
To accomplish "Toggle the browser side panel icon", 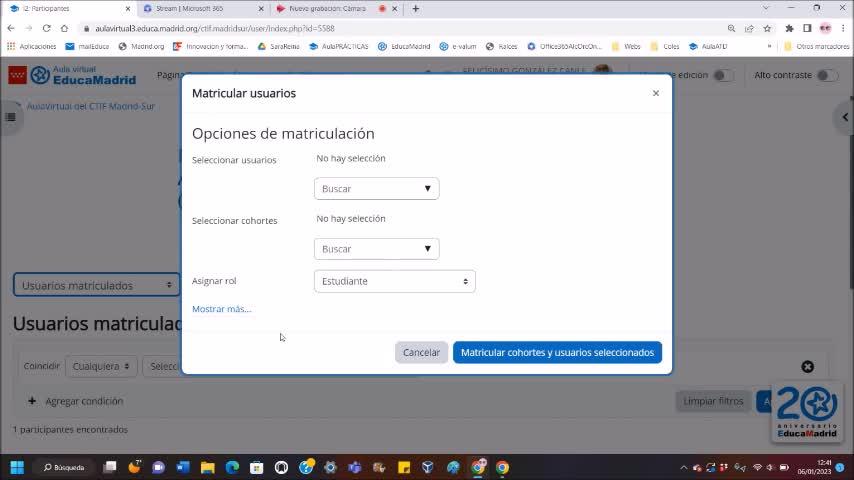I will [807, 28].
